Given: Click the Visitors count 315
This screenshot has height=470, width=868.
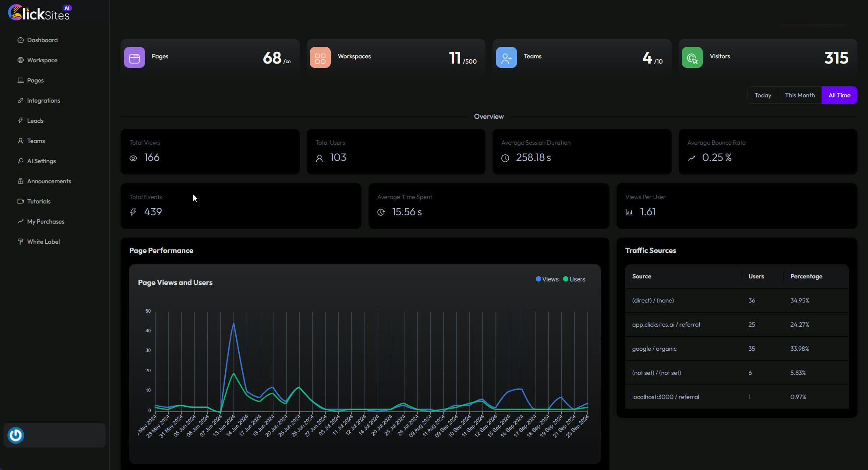Looking at the screenshot, I should pyautogui.click(x=836, y=58).
